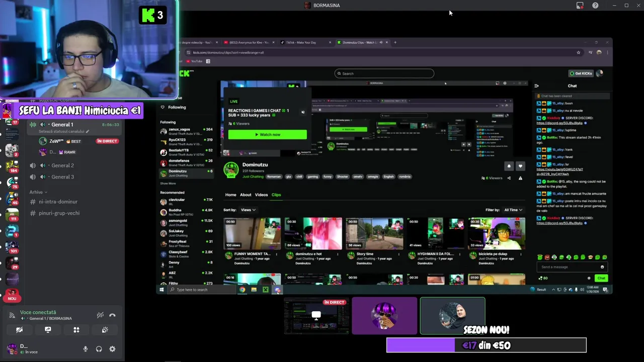Share your screen from voice panel

48,330
